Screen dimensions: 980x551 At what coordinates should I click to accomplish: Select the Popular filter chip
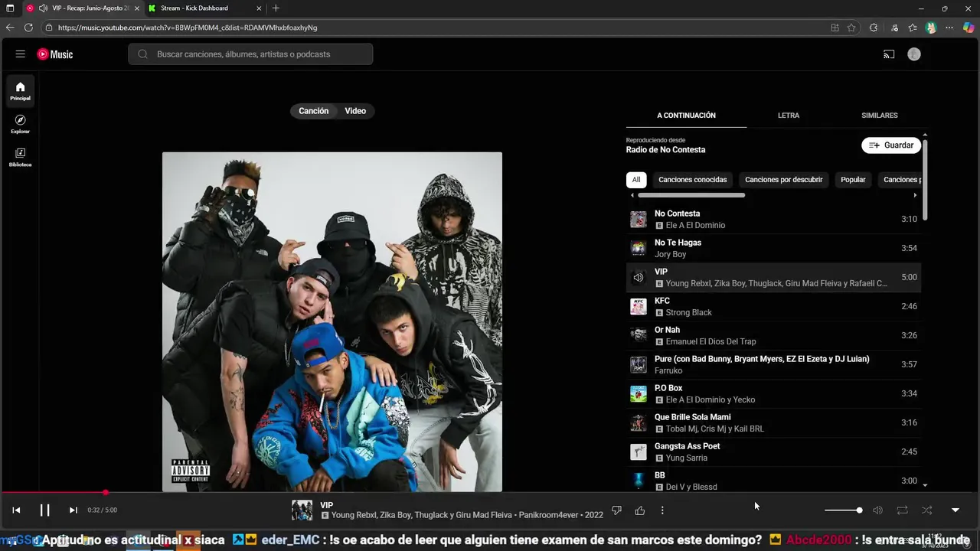click(853, 180)
